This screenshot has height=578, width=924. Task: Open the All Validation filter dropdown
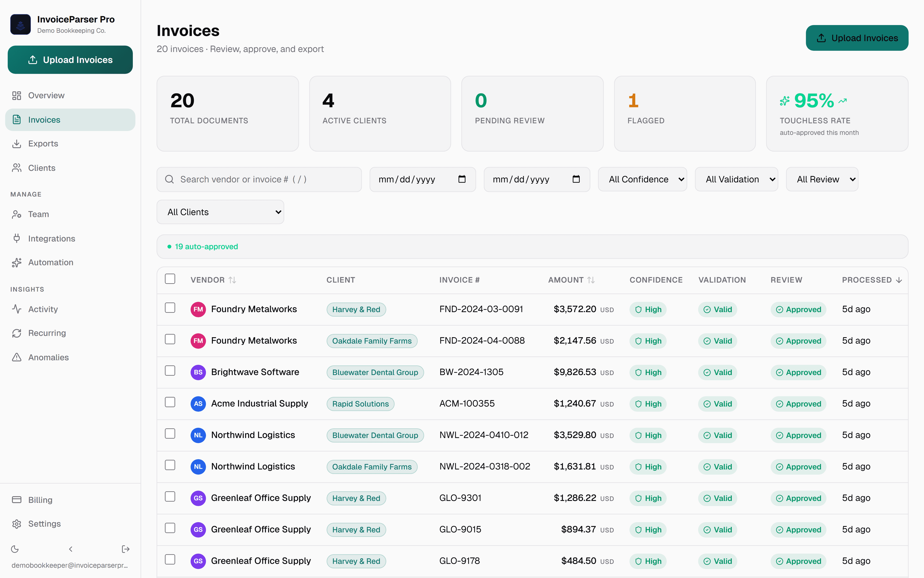pos(736,179)
